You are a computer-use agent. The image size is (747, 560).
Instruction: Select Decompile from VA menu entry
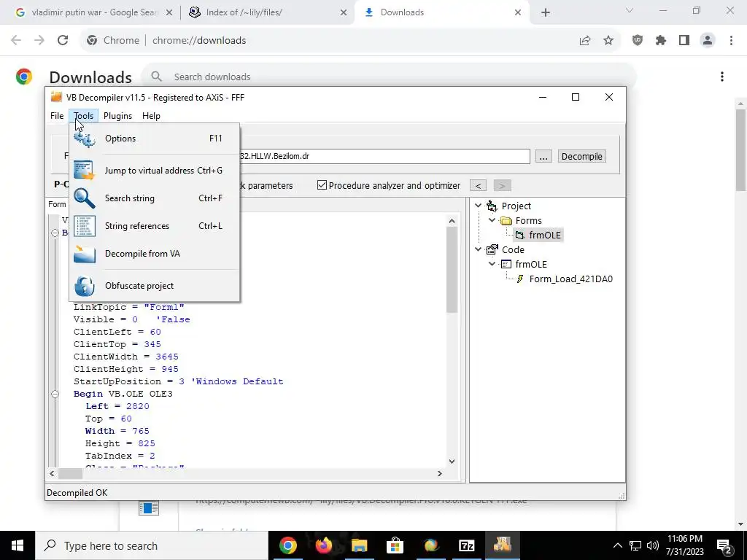(155, 253)
